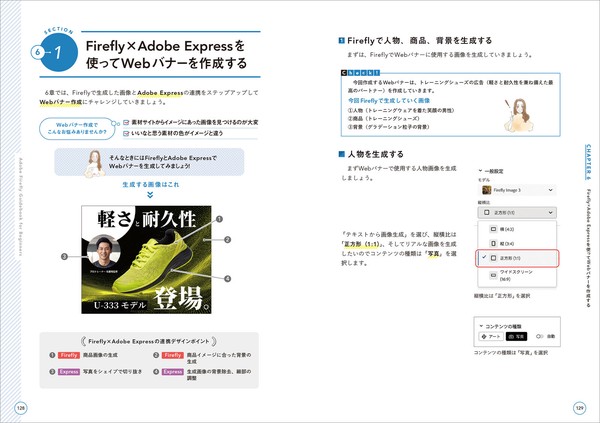Viewport: 600px width, 423px height.
Task: Click callout marker 3 beside the man's portrait
Action: [64, 256]
